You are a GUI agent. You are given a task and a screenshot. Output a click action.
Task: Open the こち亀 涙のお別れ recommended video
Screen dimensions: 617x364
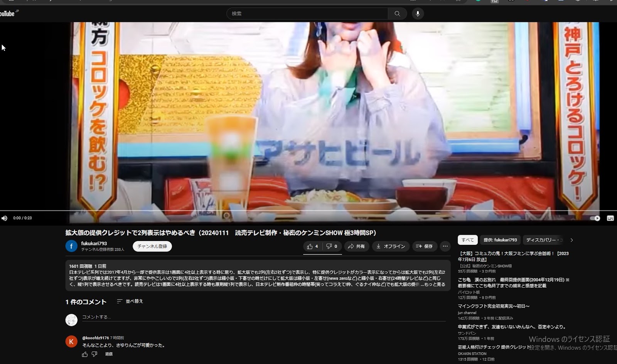[x=514, y=283]
